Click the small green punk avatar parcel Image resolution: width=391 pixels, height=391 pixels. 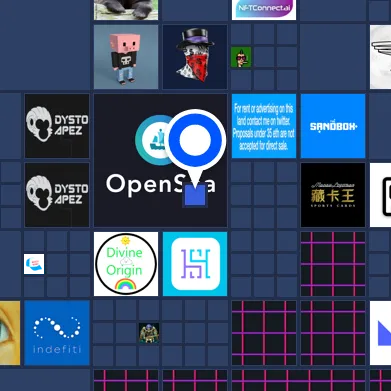point(241,57)
